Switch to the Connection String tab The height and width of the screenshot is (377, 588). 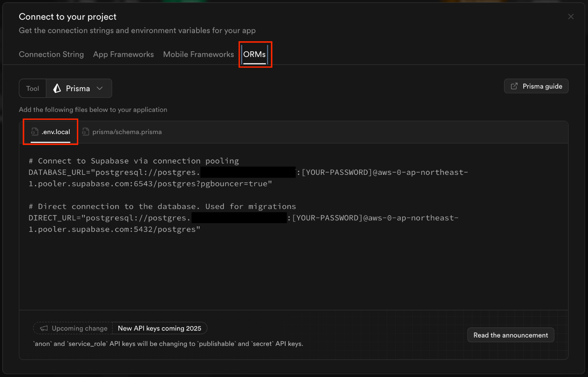51,54
